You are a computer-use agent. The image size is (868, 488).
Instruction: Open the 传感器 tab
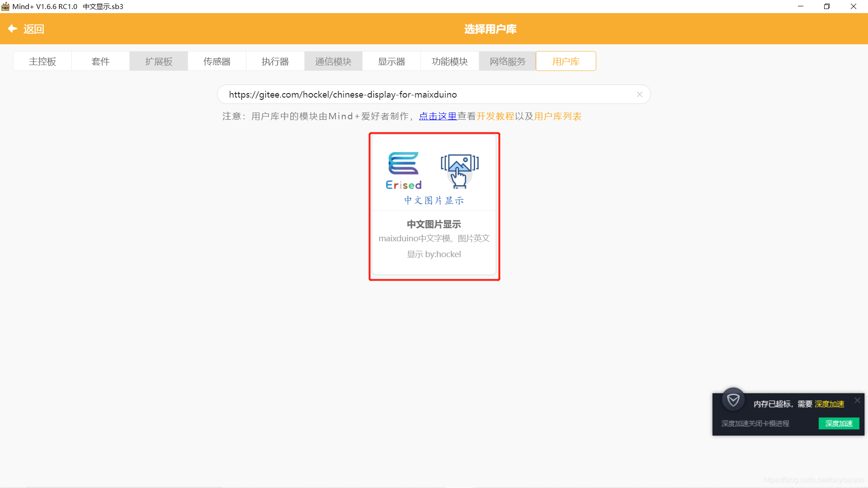(x=217, y=61)
